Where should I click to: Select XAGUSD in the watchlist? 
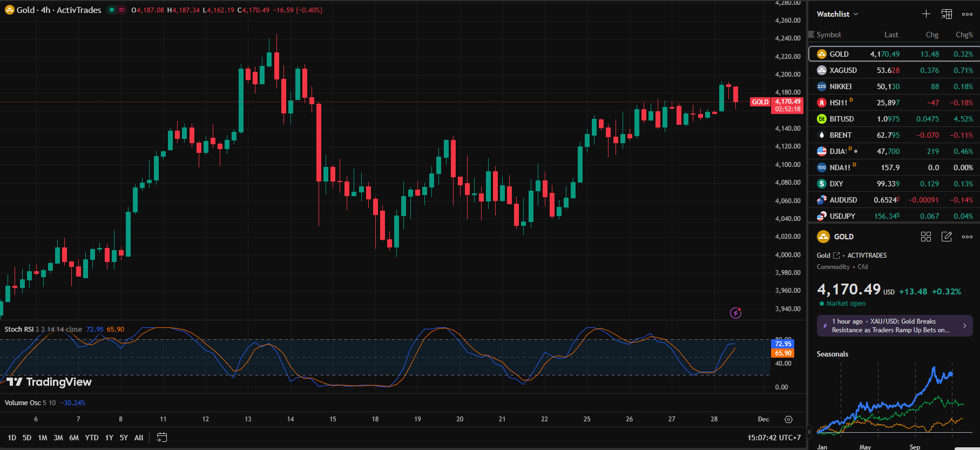843,70
